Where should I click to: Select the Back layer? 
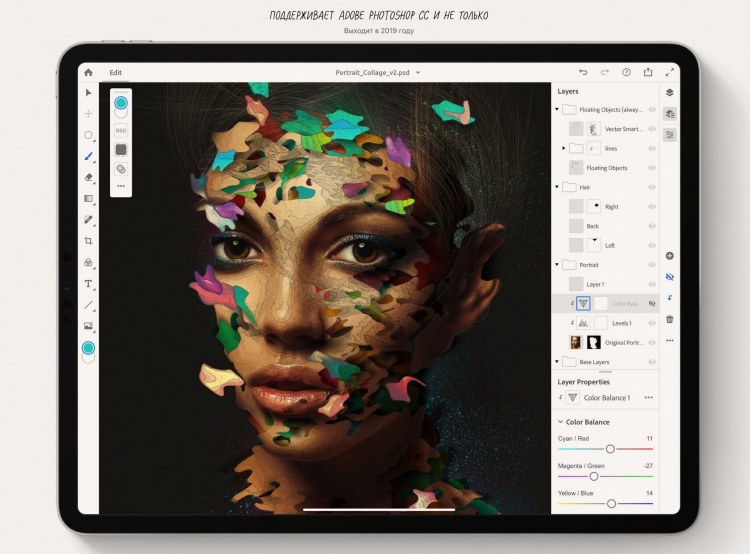pyautogui.click(x=606, y=226)
